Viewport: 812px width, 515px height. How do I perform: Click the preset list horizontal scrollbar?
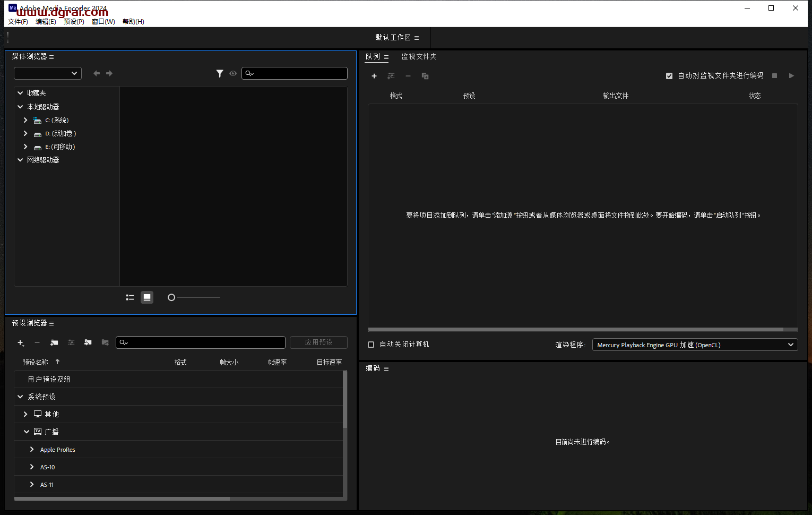click(x=122, y=499)
